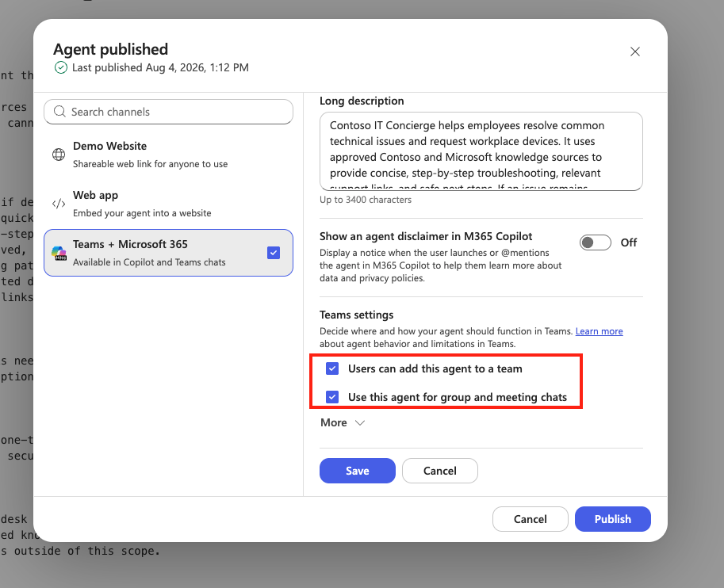Select the Web app channel
Screen dimensions: 724x588
(x=169, y=204)
